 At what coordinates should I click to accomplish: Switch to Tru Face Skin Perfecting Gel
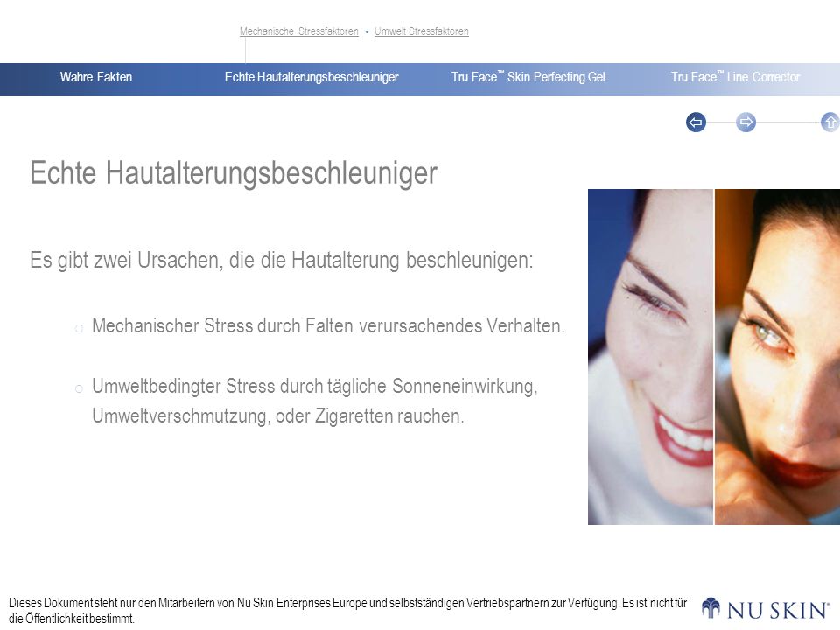coord(528,77)
